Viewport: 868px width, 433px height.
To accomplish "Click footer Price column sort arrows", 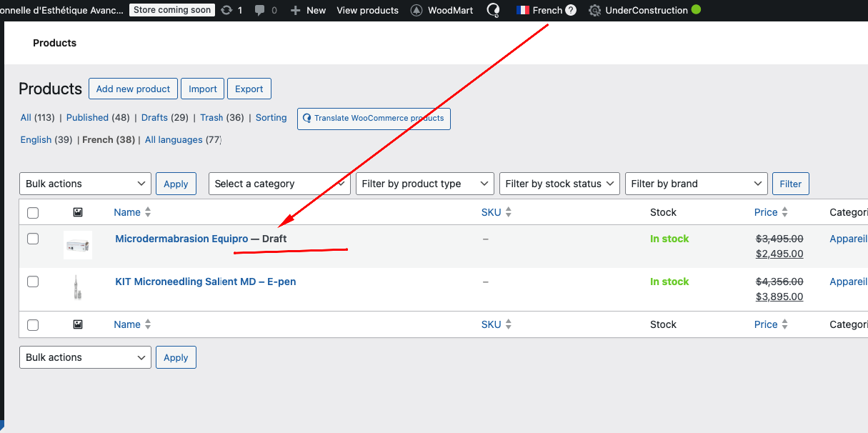I will tap(784, 324).
